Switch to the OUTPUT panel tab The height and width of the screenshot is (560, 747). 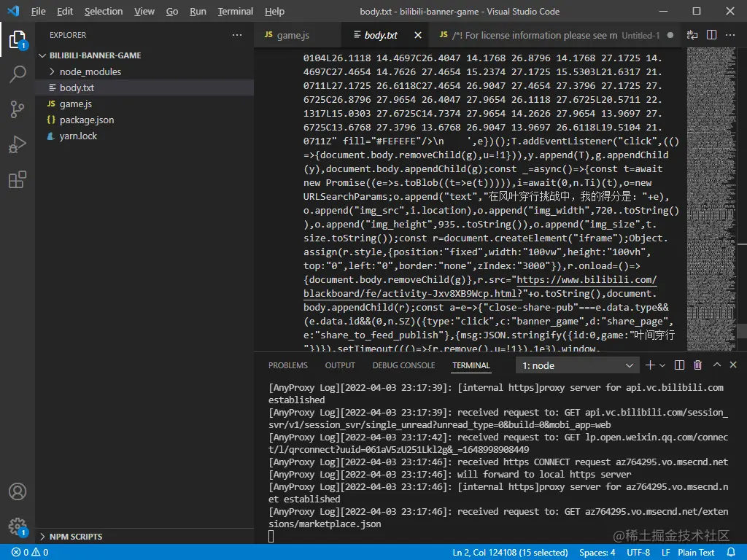tap(340, 365)
